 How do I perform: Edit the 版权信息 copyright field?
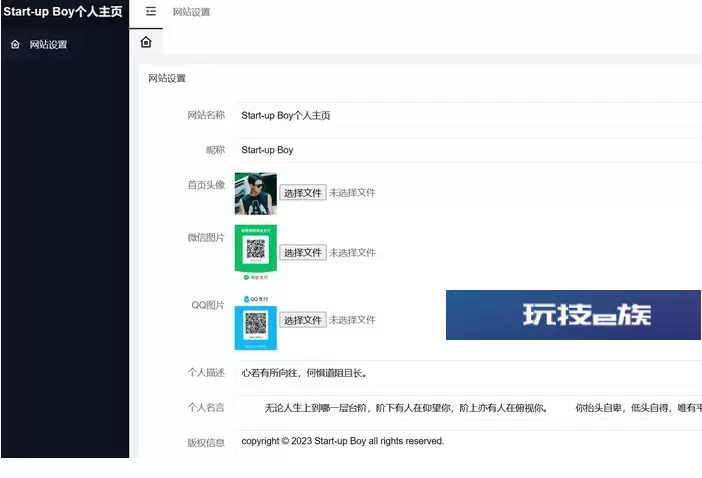click(x=468, y=444)
